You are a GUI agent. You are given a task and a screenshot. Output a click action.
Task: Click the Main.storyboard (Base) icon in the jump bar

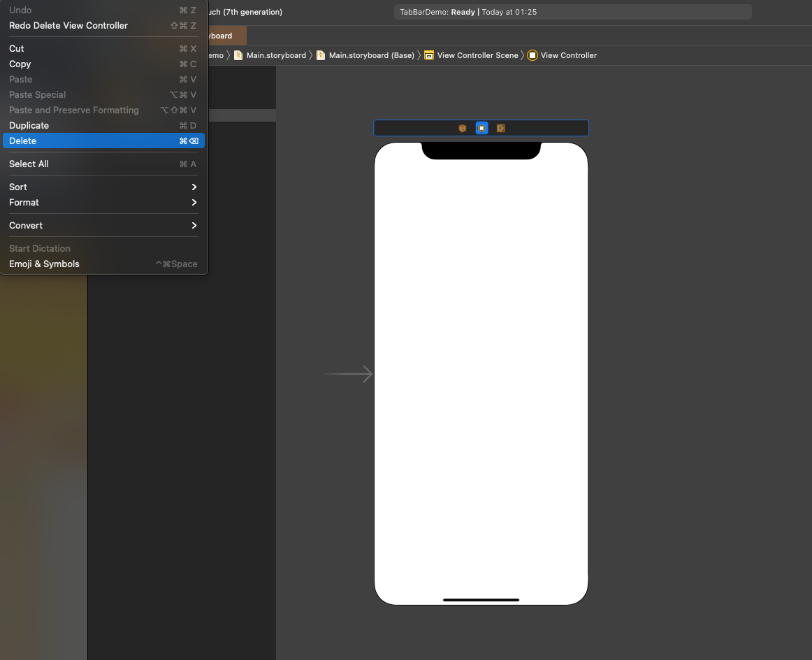pyautogui.click(x=320, y=55)
